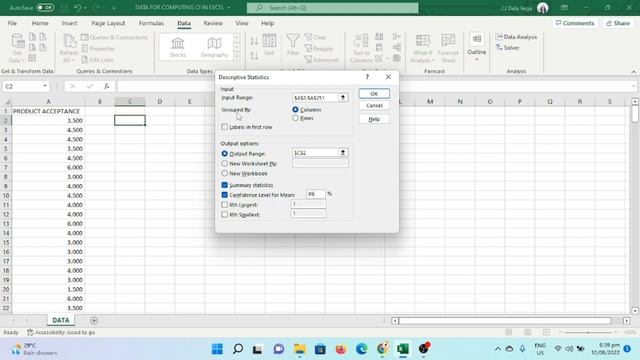
Task: Click the zoom slider in status bar
Action: [588, 332]
